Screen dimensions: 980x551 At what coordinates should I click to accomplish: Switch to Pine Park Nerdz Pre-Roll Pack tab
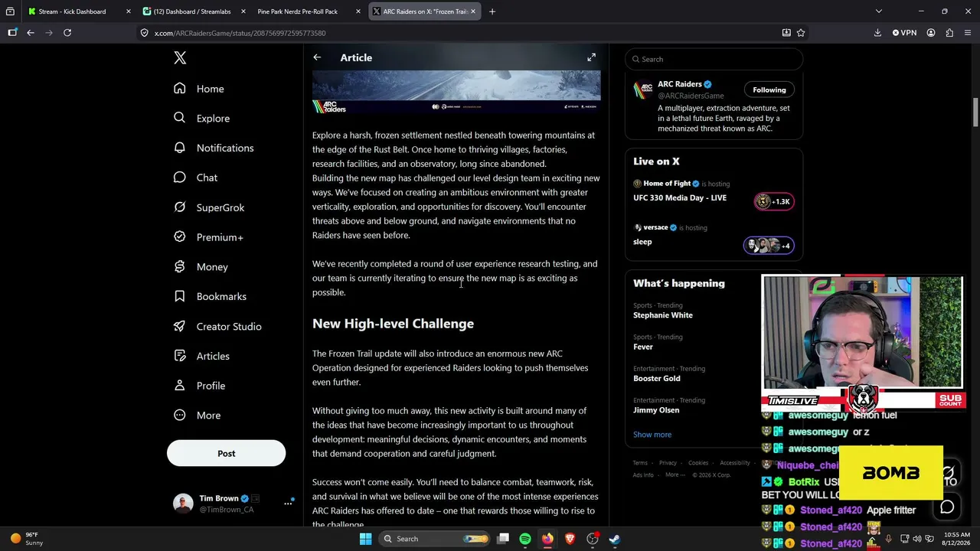[x=297, y=11]
